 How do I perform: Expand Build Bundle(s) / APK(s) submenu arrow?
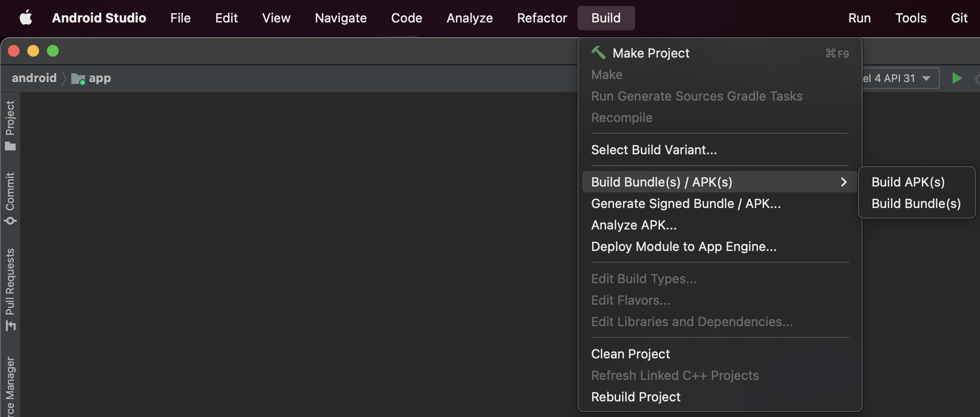tap(844, 182)
